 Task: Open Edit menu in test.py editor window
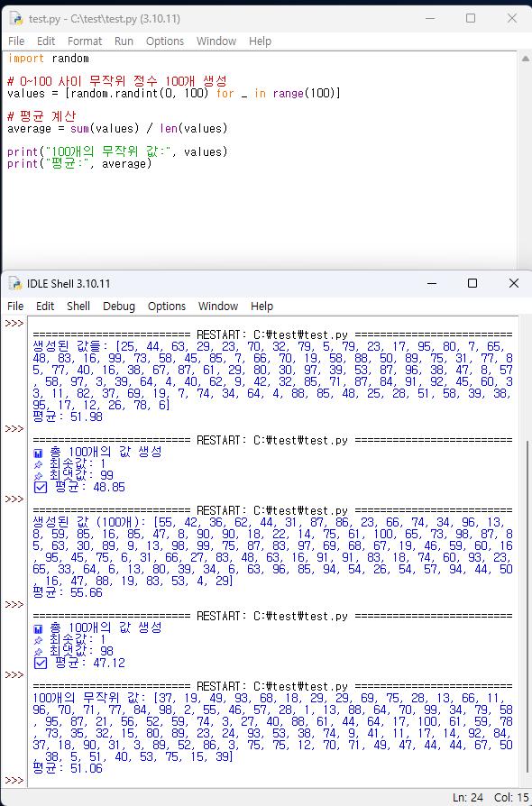point(46,41)
